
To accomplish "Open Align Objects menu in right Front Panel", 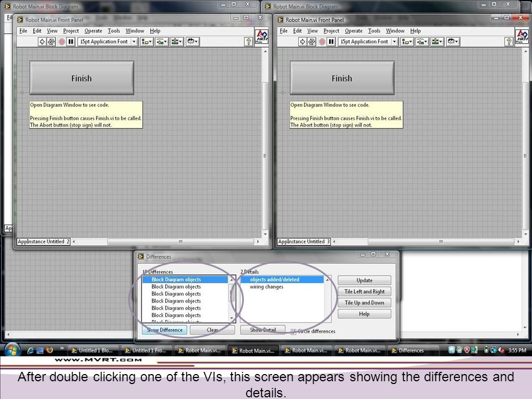I will [x=407, y=42].
